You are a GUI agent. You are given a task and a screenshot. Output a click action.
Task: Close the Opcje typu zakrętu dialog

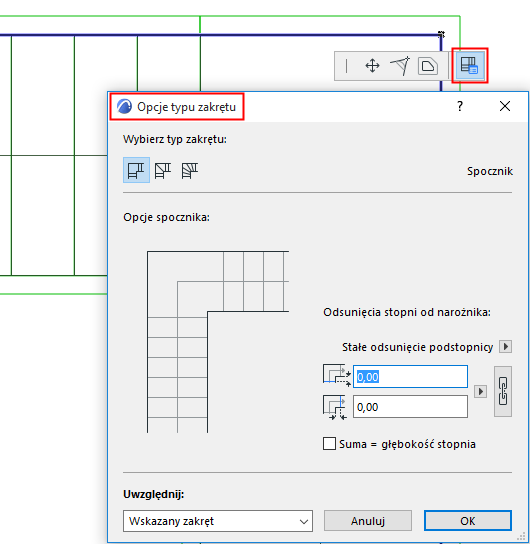505,106
